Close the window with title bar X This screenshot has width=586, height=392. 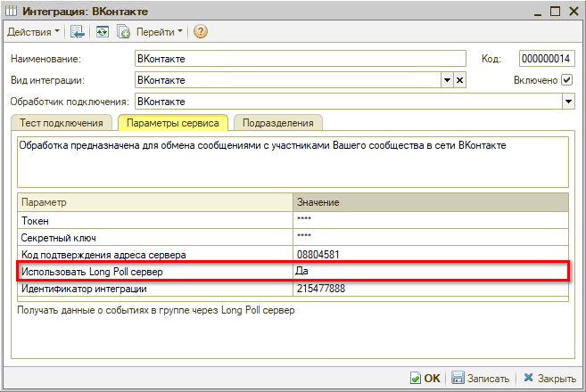tap(574, 12)
